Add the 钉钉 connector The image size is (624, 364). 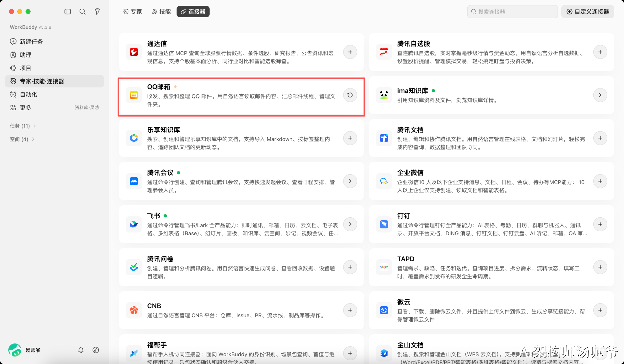[600, 224]
